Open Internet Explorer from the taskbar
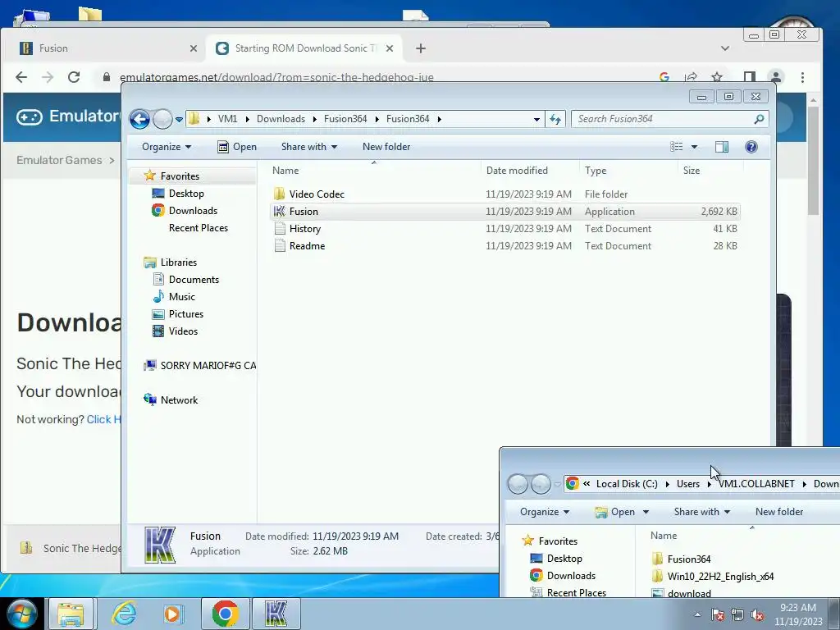Viewport: 840px width, 630px height. (125, 614)
